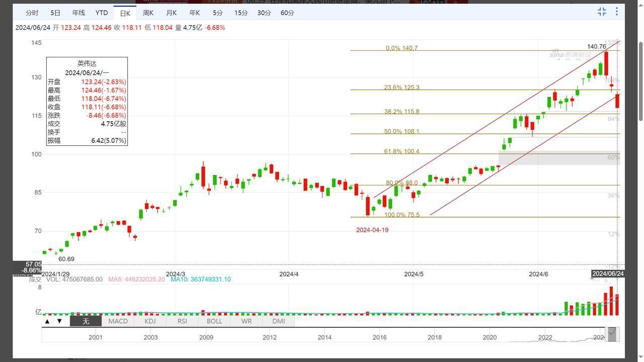Viewport: 644px width, 362px height.
Task: Enable the BOLL indicator
Action: coord(214,321)
